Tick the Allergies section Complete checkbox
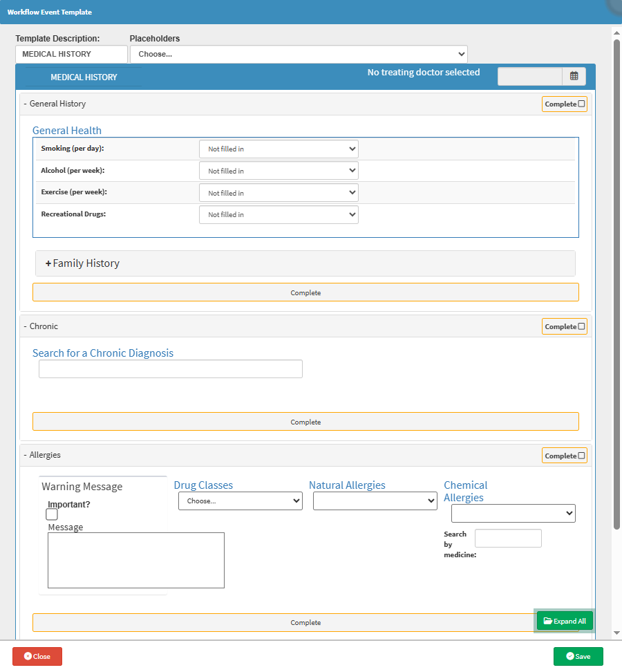 pos(581,456)
